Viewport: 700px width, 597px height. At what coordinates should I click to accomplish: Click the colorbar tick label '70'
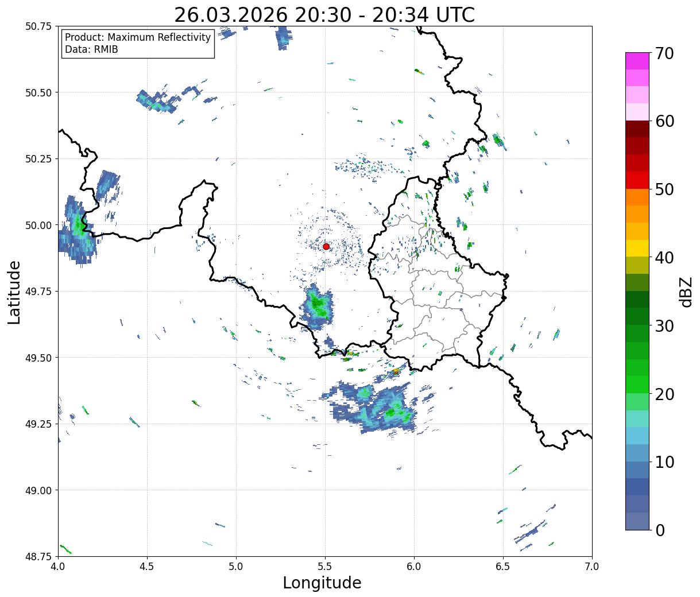tap(664, 53)
